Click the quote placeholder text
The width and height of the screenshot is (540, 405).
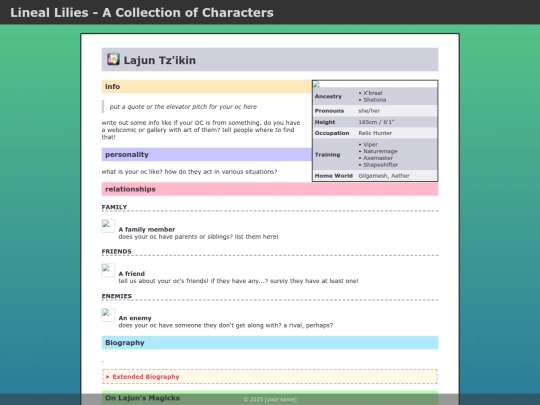(183, 107)
